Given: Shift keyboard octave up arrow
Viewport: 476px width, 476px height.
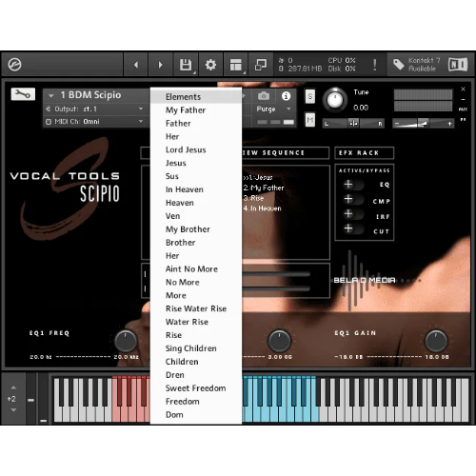Looking at the screenshot, I should pos(13,387).
